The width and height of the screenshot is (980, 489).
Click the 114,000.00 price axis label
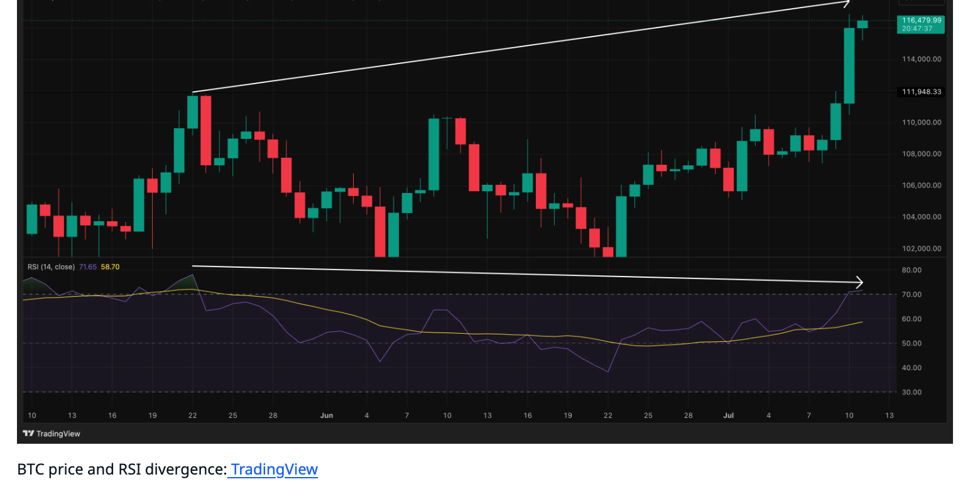[922, 59]
